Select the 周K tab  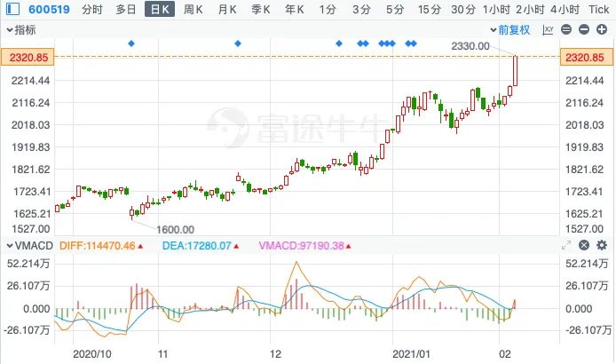(193, 9)
